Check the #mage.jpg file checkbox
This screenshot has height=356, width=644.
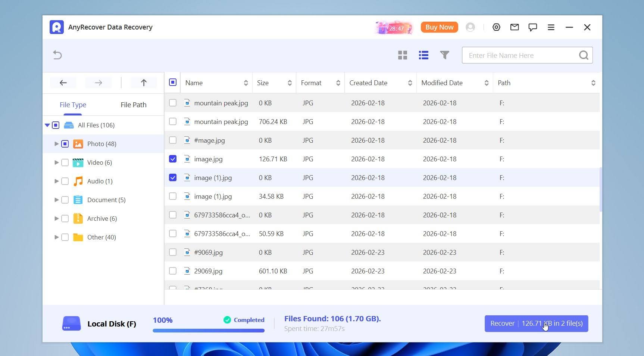[173, 140]
